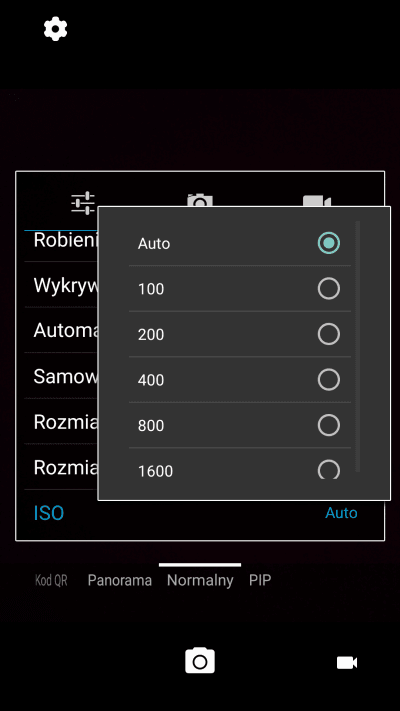Open the ISO Auto value dropdown
The width and height of the screenshot is (400, 711).
(341, 513)
